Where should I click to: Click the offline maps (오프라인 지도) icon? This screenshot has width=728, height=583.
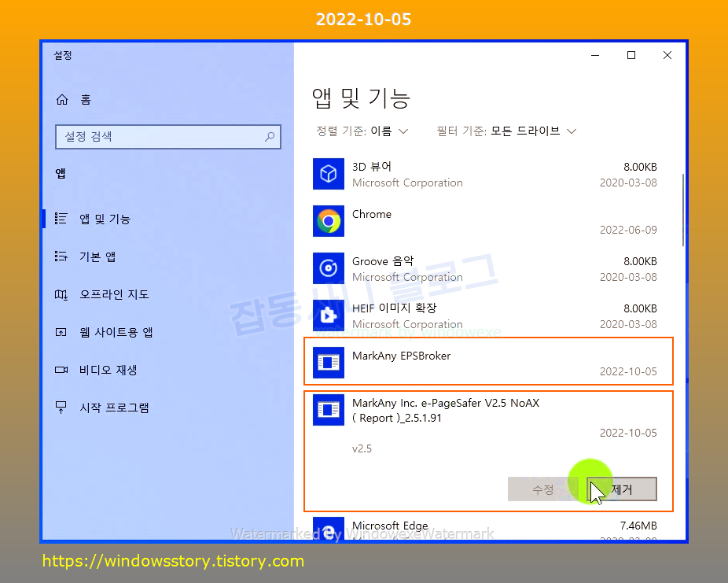[x=61, y=294]
